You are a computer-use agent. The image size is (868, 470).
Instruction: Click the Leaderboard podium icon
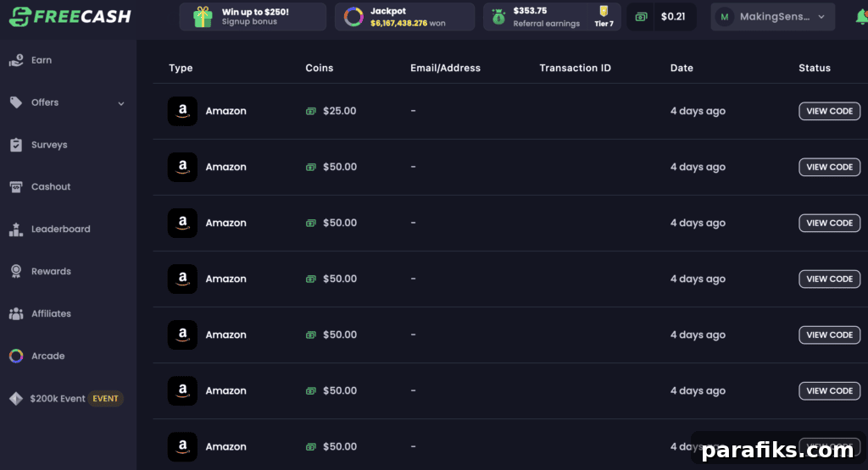(x=16, y=229)
